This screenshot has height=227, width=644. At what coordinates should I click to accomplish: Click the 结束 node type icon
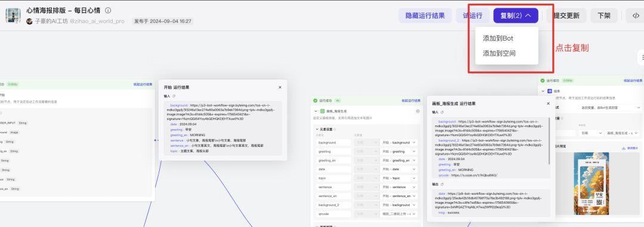click(x=550, y=91)
